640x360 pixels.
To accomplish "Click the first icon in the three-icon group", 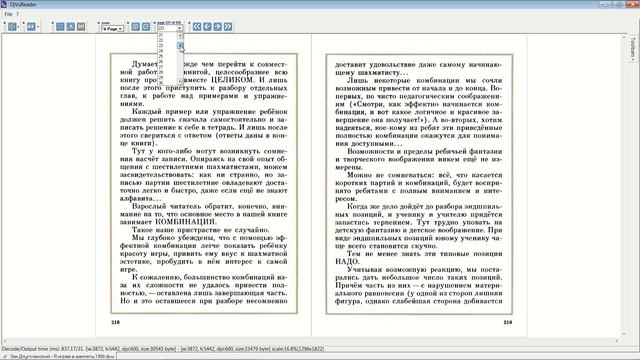I will (60, 27).
